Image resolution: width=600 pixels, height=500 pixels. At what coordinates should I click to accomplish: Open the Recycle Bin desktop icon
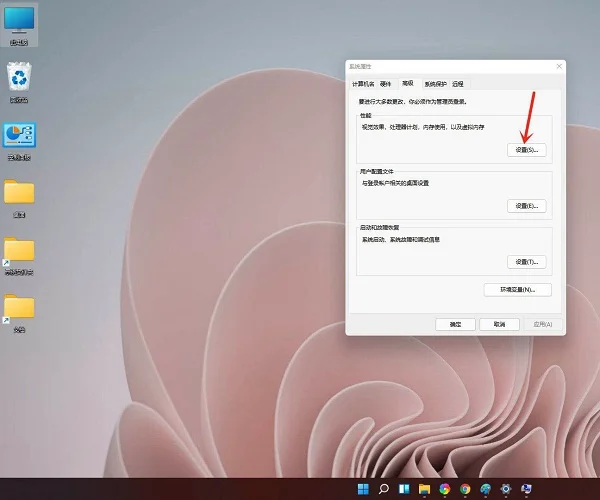[x=19, y=82]
